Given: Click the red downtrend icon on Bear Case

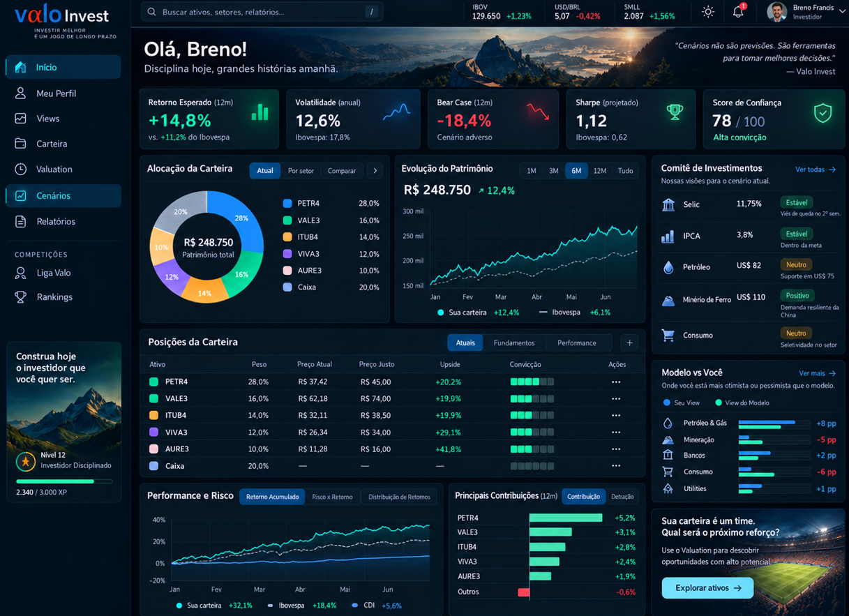Looking at the screenshot, I should point(537,112).
